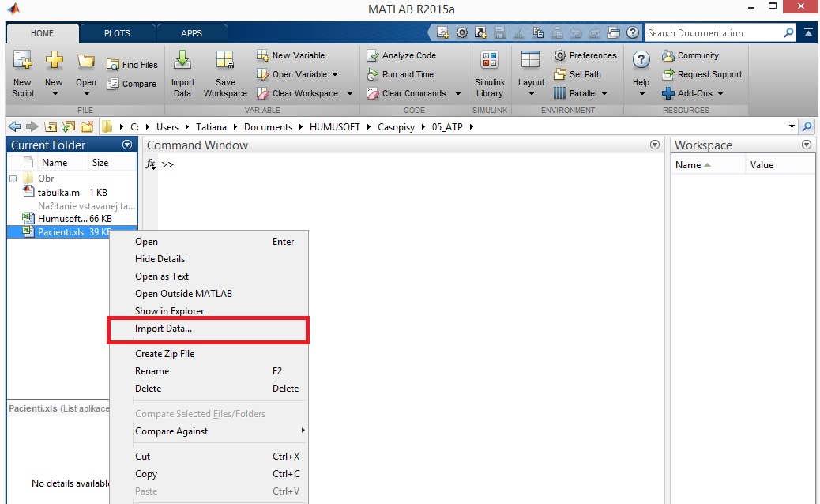
Task: Sort files by Size column
Action: [100, 163]
